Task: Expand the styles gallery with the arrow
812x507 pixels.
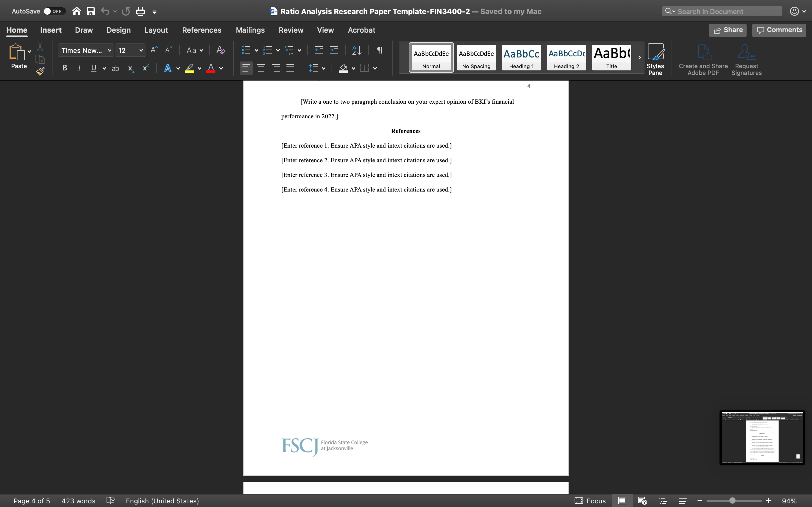Action: pos(639,57)
